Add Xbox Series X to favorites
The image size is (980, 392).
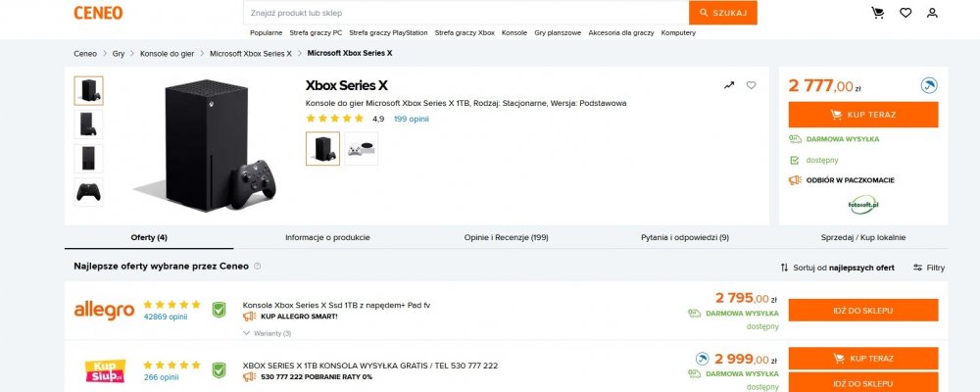point(752,85)
